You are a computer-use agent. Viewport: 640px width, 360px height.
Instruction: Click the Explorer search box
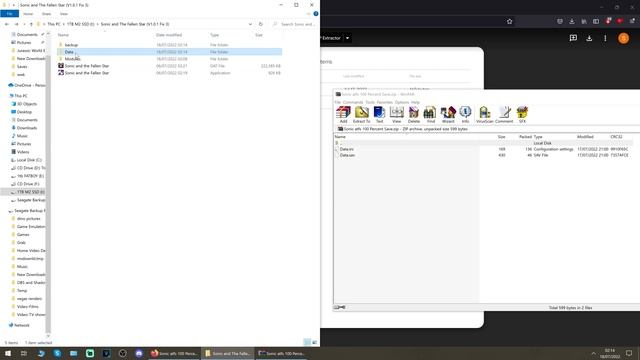tap(295, 24)
